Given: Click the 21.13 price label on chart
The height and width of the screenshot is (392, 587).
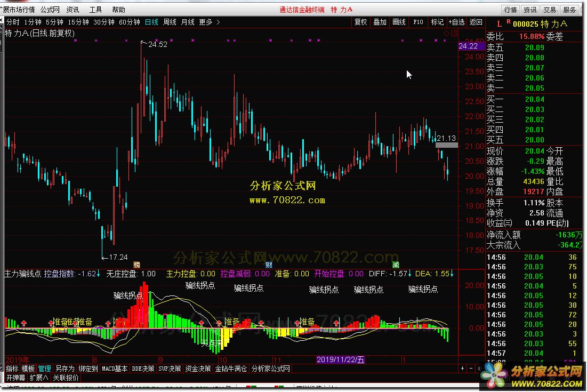Looking at the screenshot, I should (x=446, y=138).
